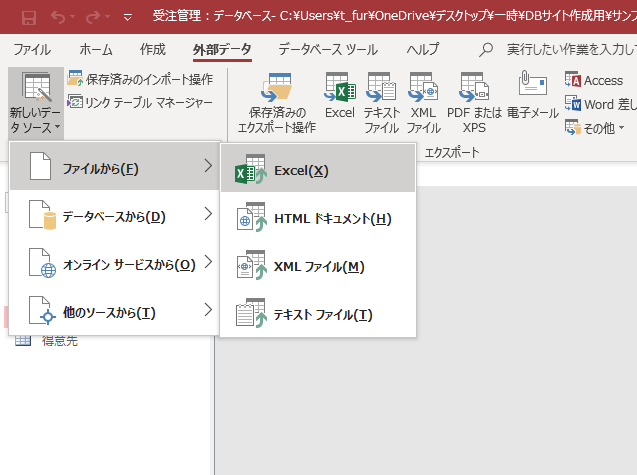Expand the データベースから(D) menu entry

click(x=113, y=216)
